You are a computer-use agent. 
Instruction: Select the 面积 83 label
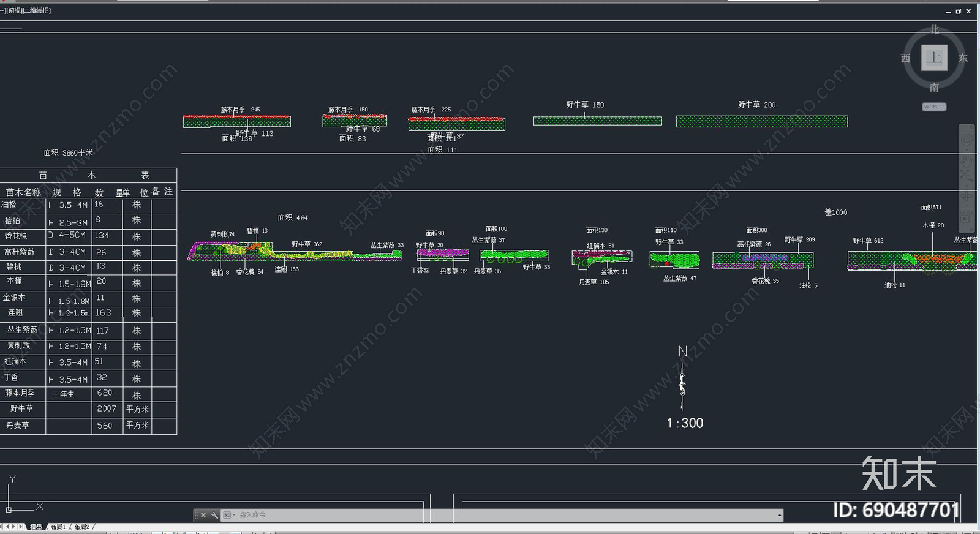[352, 138]
